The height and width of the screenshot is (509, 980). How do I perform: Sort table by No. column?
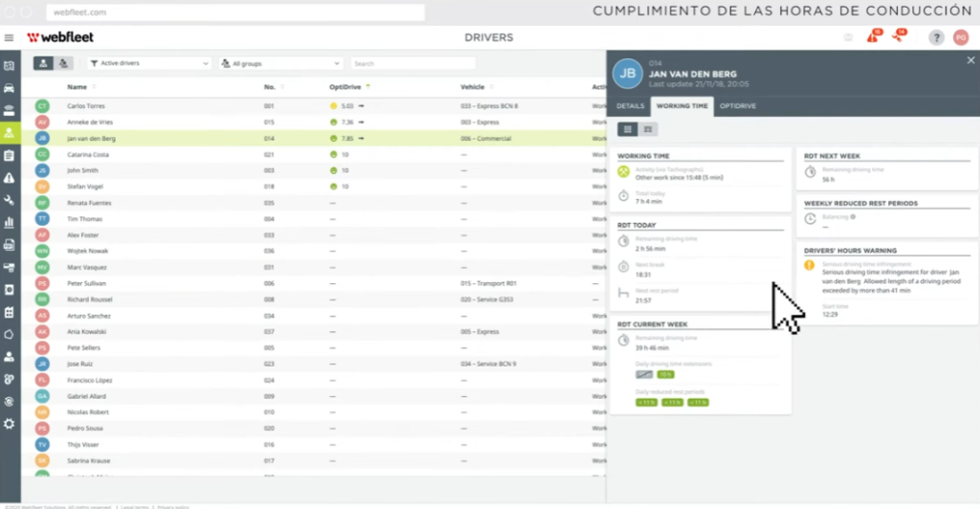pyautogui.click(x=270, y=87)
